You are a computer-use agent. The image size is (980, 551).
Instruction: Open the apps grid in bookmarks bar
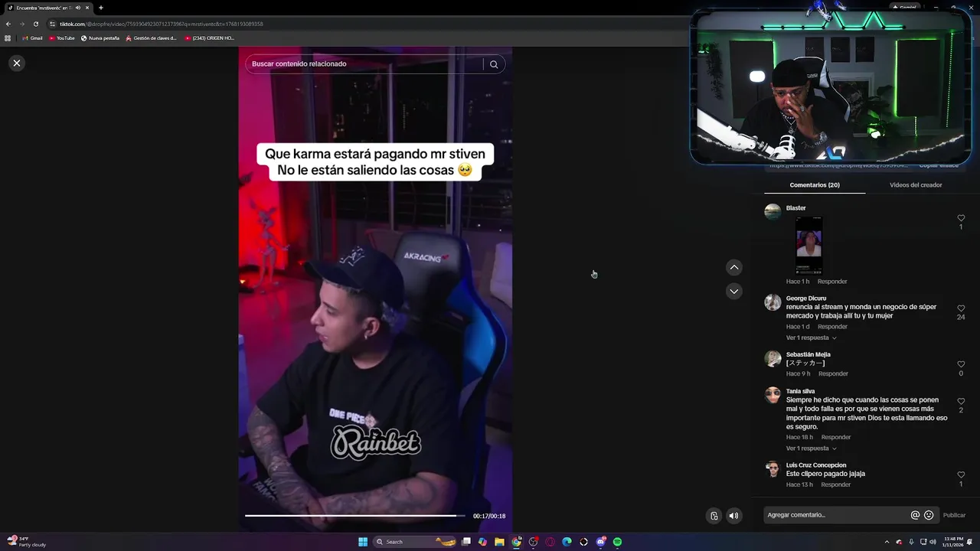pos(8,37)
